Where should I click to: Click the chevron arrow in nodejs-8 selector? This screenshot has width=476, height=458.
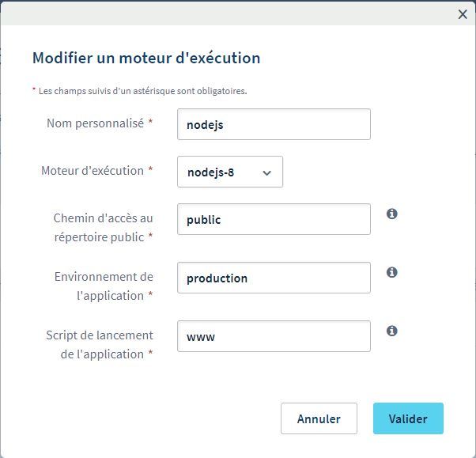coord(266,172)
